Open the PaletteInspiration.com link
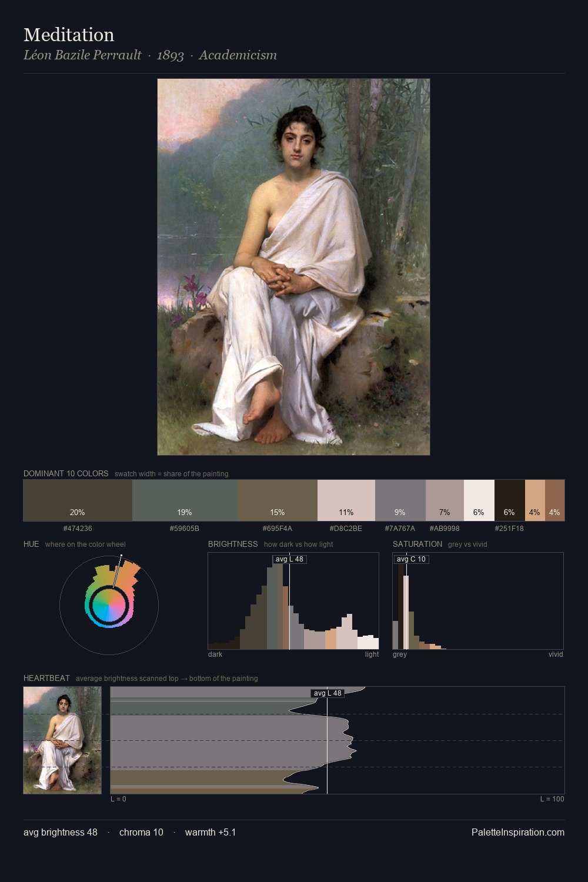 [x=518, y=833]
